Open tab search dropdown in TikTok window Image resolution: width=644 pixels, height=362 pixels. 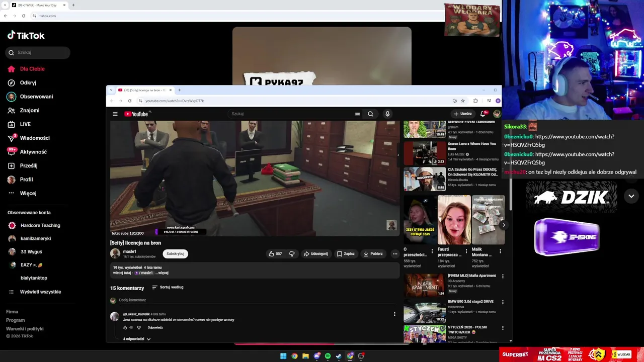(x=5, y=5)
